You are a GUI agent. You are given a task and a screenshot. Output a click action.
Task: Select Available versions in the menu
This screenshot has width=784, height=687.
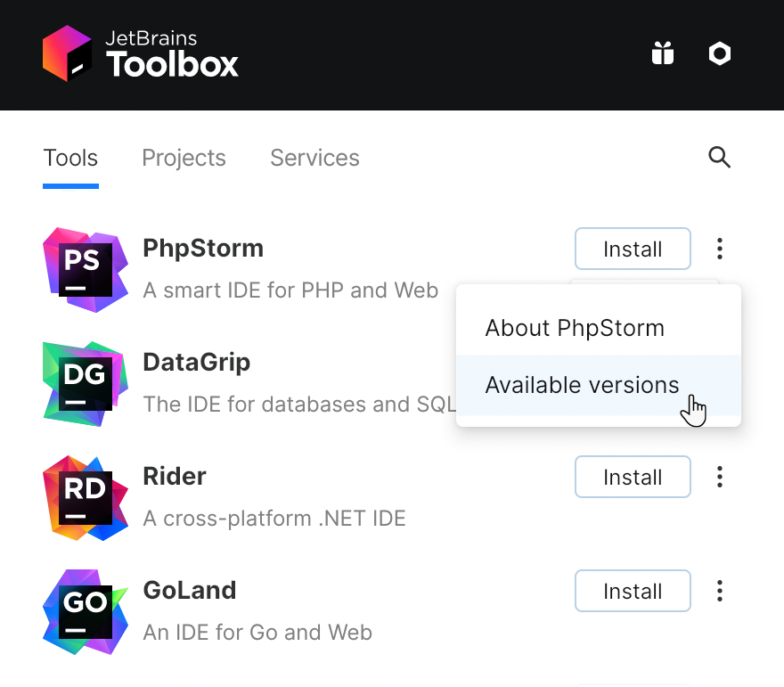pyautogui.click(x=582, y=385)
